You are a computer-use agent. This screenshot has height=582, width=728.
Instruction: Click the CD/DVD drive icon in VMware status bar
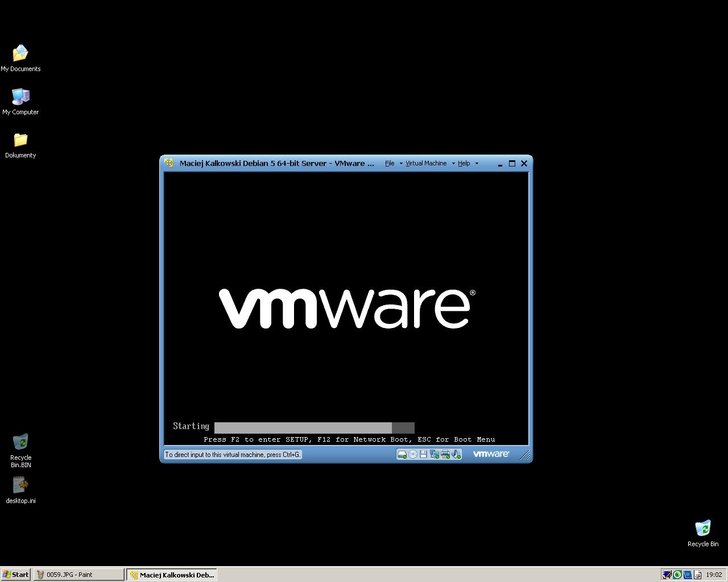click(413, 454)
